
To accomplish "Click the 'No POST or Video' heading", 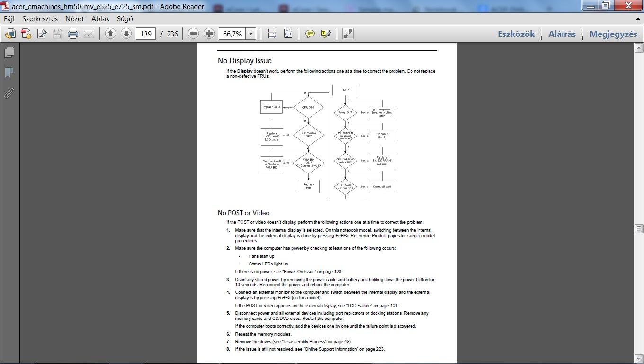I will point(244,213).
